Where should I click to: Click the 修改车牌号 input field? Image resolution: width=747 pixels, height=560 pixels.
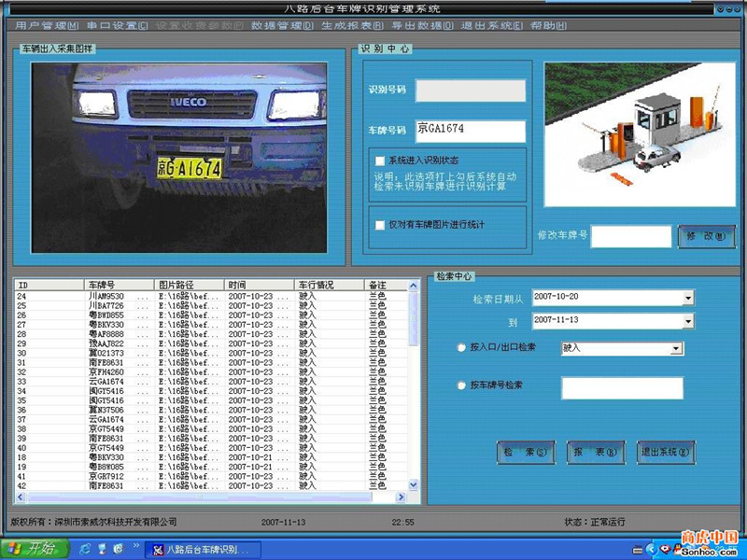630,237
